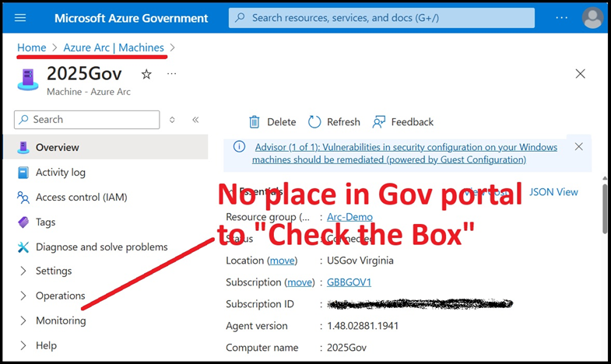Select Access control (IAM)
Screen dimensions: 611x364
coord(81,198)
